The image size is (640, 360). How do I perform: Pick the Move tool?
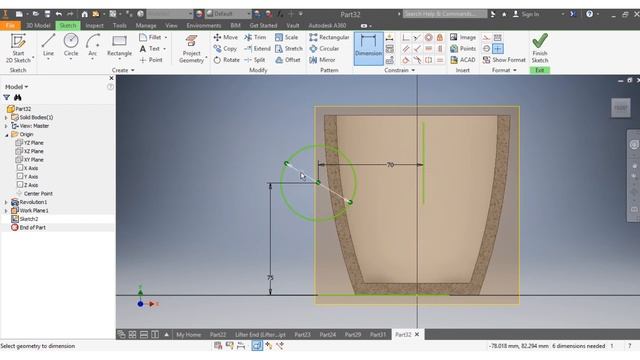coord(225,37)
